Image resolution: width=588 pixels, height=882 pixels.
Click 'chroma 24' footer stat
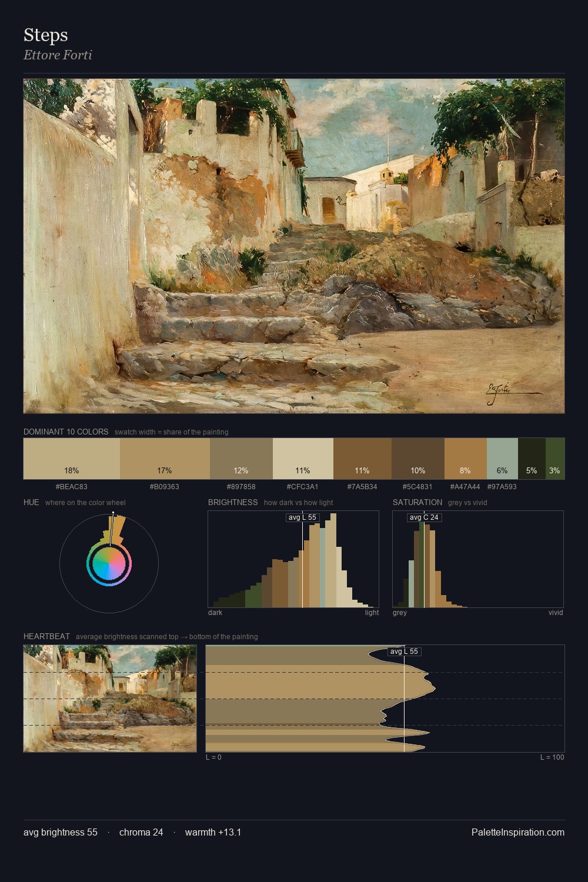(141, 832)
